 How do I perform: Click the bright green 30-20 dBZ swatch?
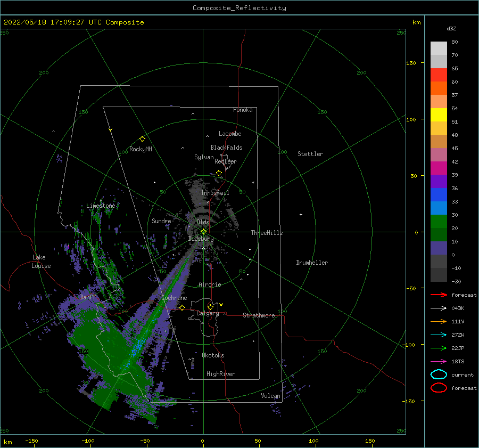pyautogui.click(x=439, y=222)
